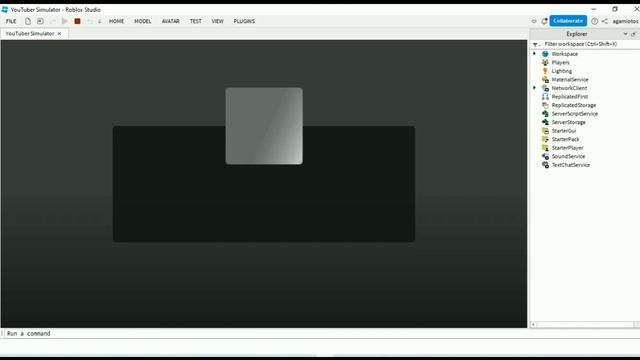Open the notifications bell icon

pos(544,21)
